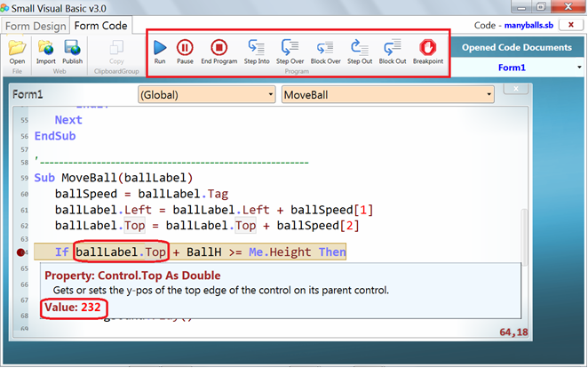The width and height of the screenshot is (588, 368).
Task: Open the (Global) objects dropdown
Action: [x=207, y=94]
